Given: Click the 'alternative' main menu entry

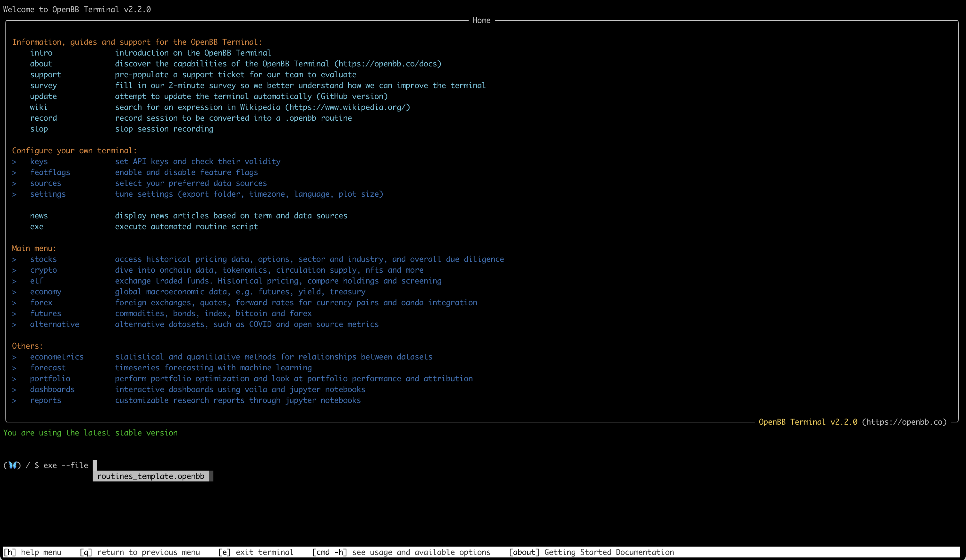Looking at the screenshot, I should click(54, 324).
